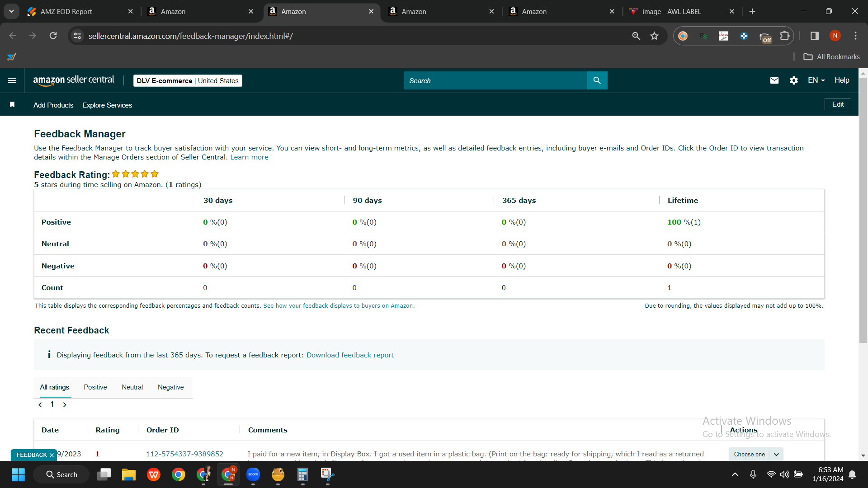Open Zoom from the taskbar

click(x=253, y=474)
